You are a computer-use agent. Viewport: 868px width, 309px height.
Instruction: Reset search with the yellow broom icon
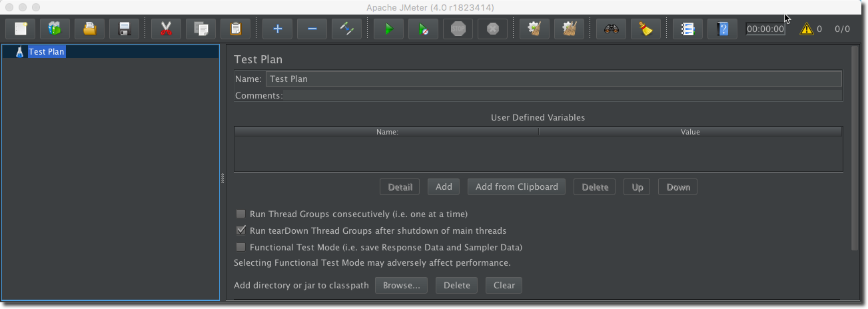tap(646, 29)
